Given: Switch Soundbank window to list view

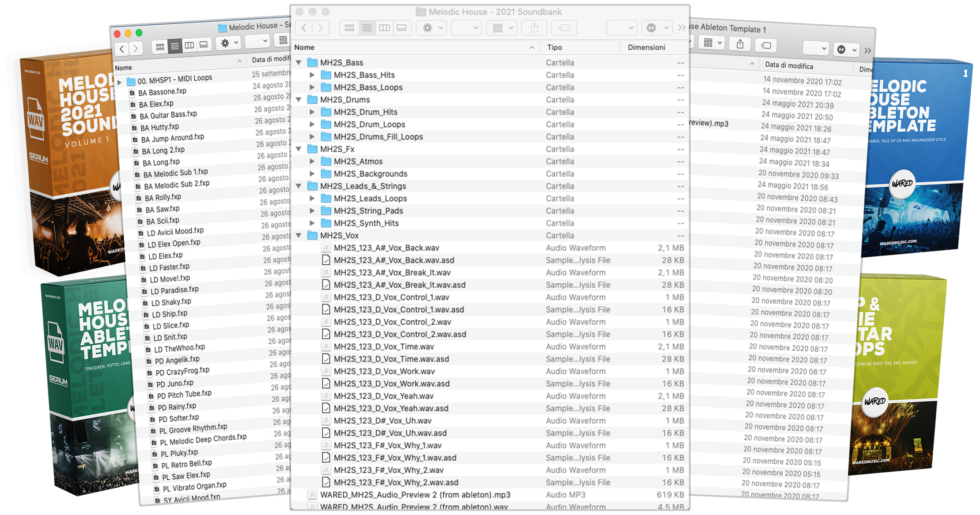Looking at the screenshot, I should click(367, 28).
